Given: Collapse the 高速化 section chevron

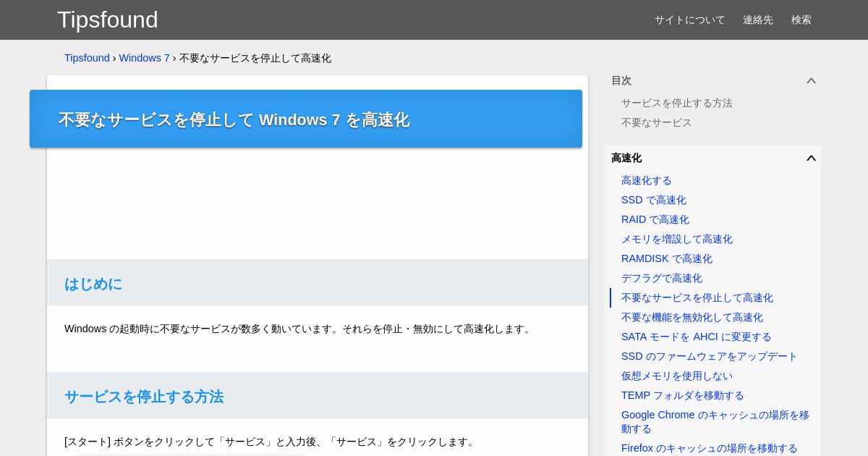Looking at the screenshot, I should pyautogui.click(x=811, y=158).
